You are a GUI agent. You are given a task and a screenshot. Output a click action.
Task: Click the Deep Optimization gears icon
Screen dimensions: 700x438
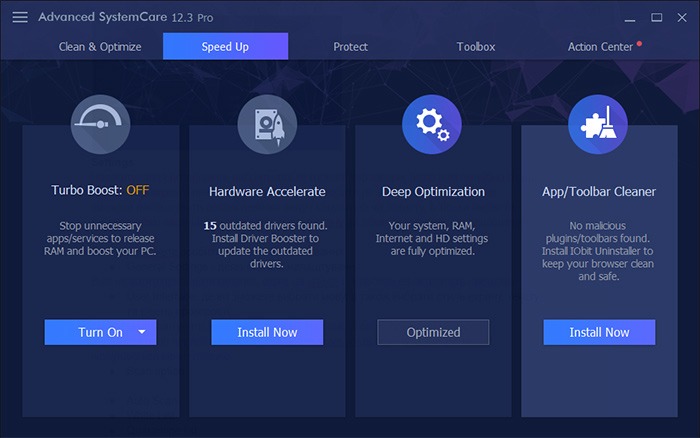(x=432, y=124)
